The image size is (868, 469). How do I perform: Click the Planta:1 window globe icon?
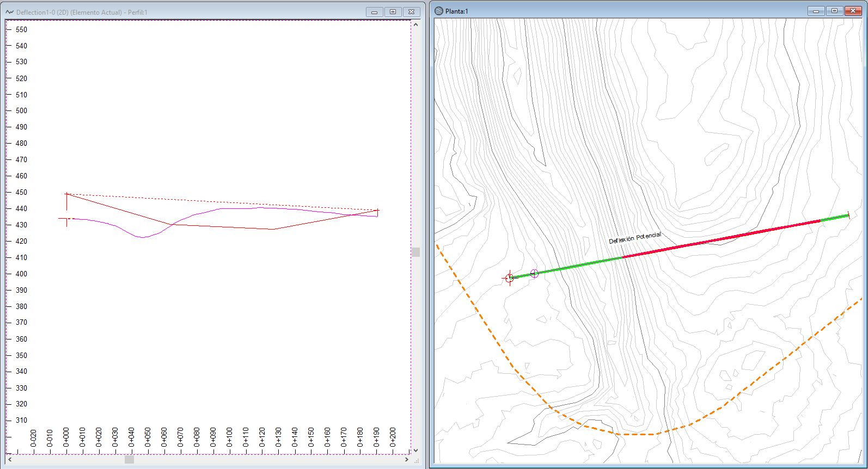pyautogui.click(x=439, y=11)
